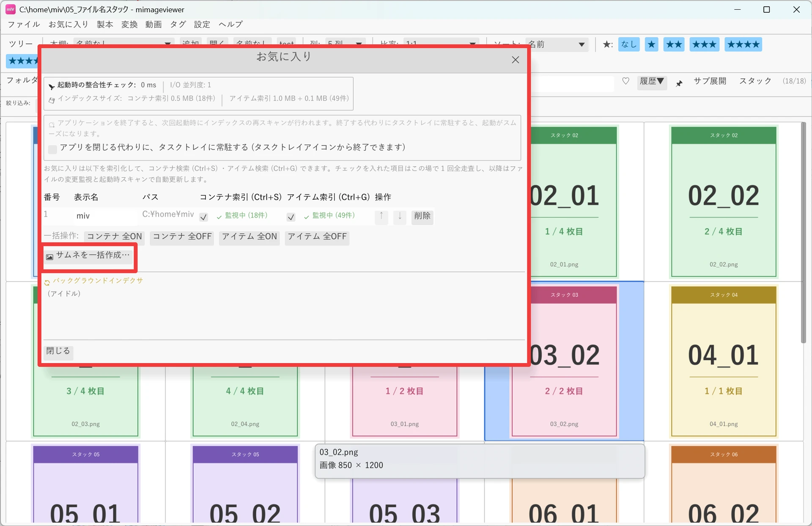The image size is (812, 526).
Task: Click the バックグラウンドインデクサ refresh icon
Action: coord(47,282)
